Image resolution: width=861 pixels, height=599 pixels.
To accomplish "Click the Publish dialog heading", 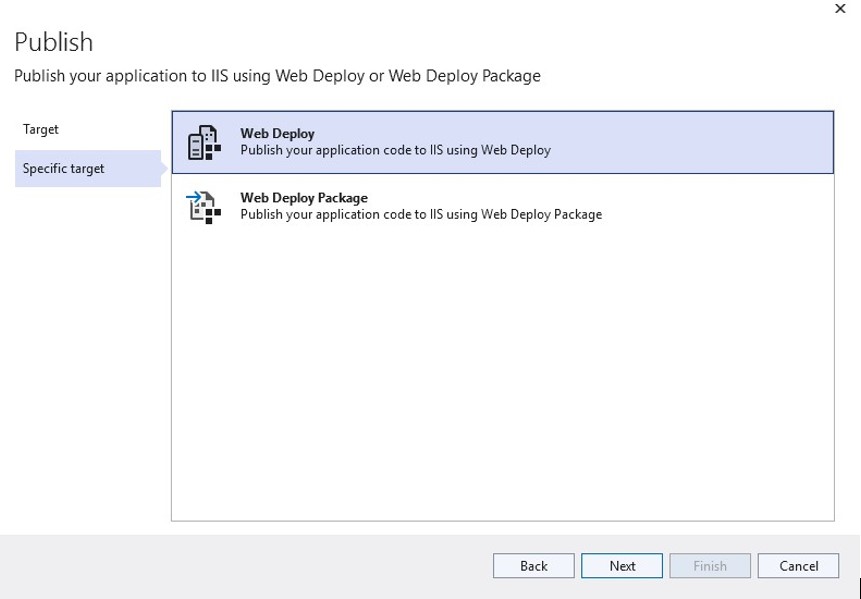I will [x=54, y=43].
